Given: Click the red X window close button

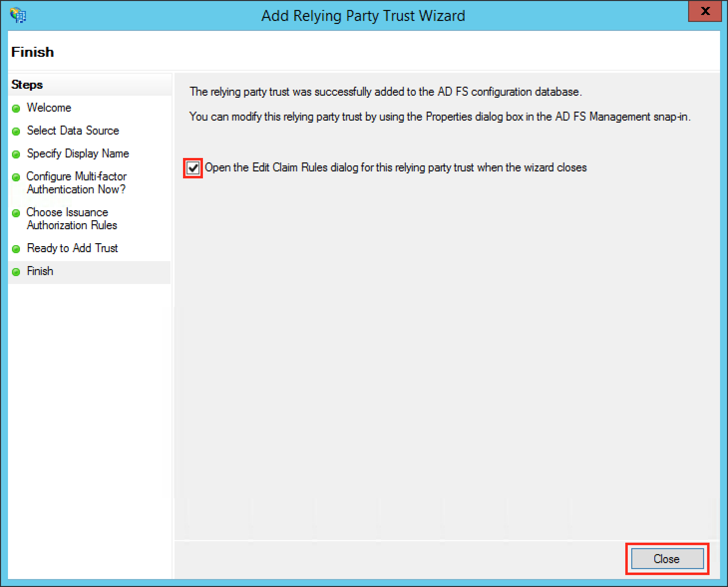Looking at the screenshot, I should [x=705, y=11].
